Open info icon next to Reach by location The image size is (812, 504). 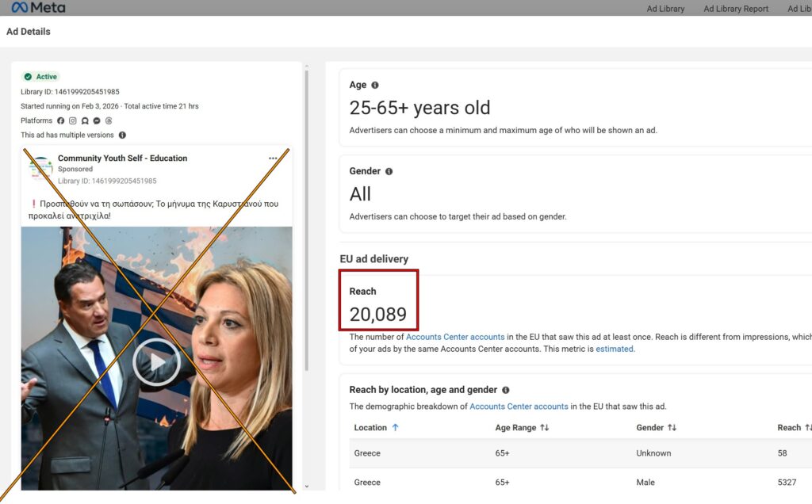tap(506, 390)
